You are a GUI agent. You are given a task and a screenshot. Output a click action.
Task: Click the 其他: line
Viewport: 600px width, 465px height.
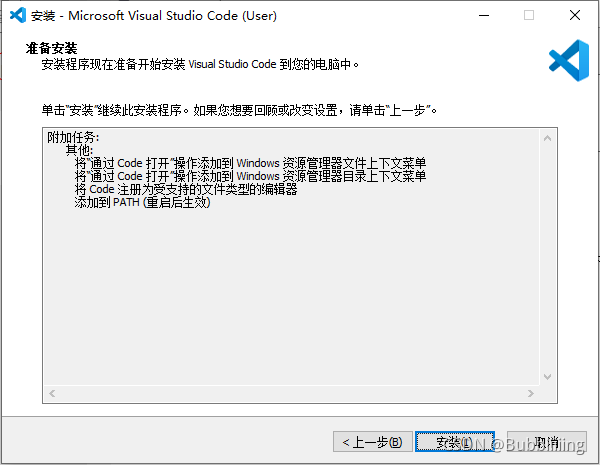click(x=79, y=150)
